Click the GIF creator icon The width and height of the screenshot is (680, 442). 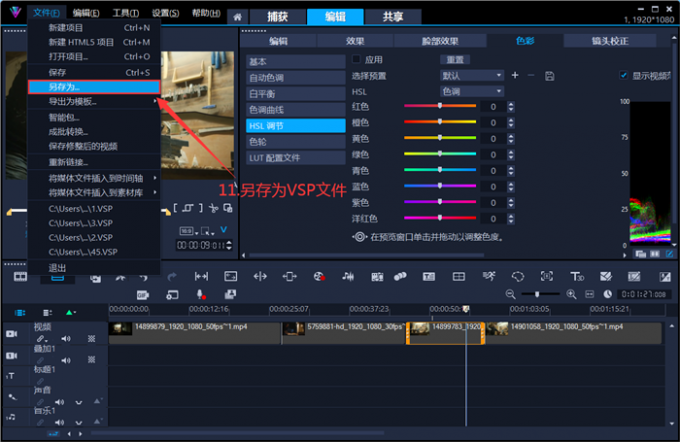(x=143, y=295)
